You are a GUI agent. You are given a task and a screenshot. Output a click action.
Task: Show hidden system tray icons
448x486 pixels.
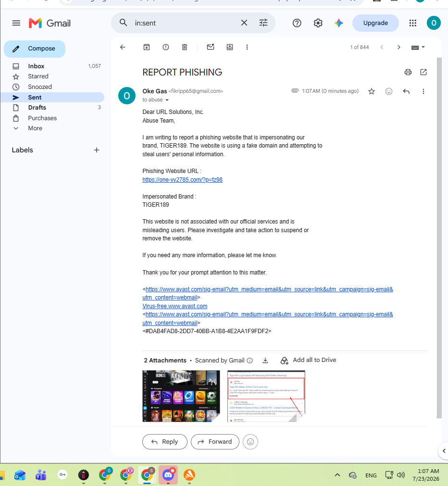tap(337, 475)
